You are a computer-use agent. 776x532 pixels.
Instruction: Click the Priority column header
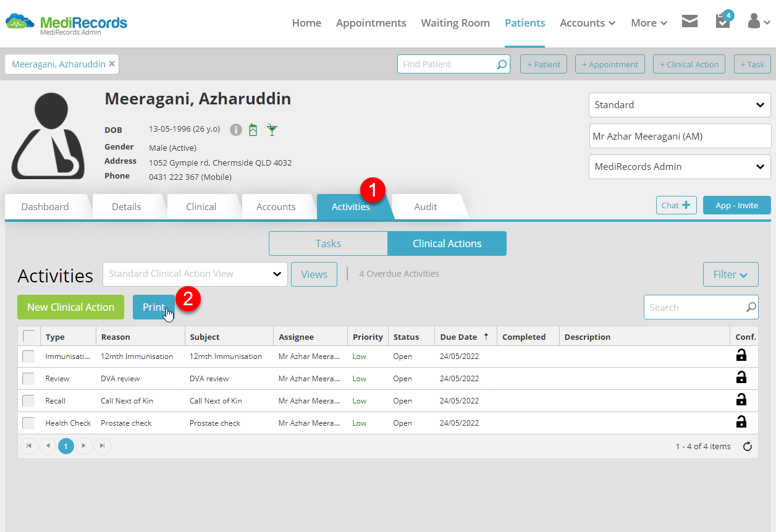(368, 337)
